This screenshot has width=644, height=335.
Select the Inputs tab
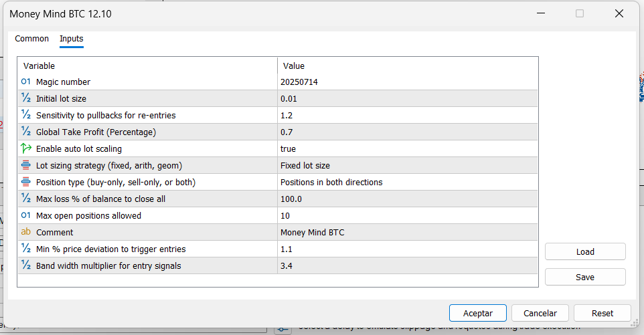(x=72, y=39)
